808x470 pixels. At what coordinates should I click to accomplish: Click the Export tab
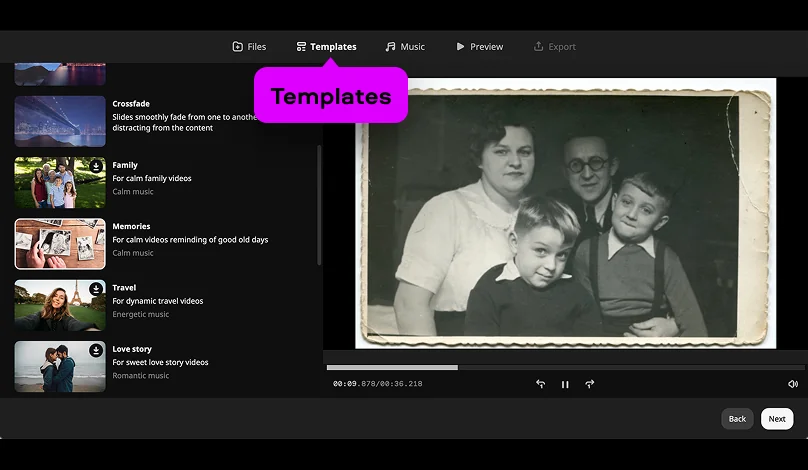click(x=554, y=47)
